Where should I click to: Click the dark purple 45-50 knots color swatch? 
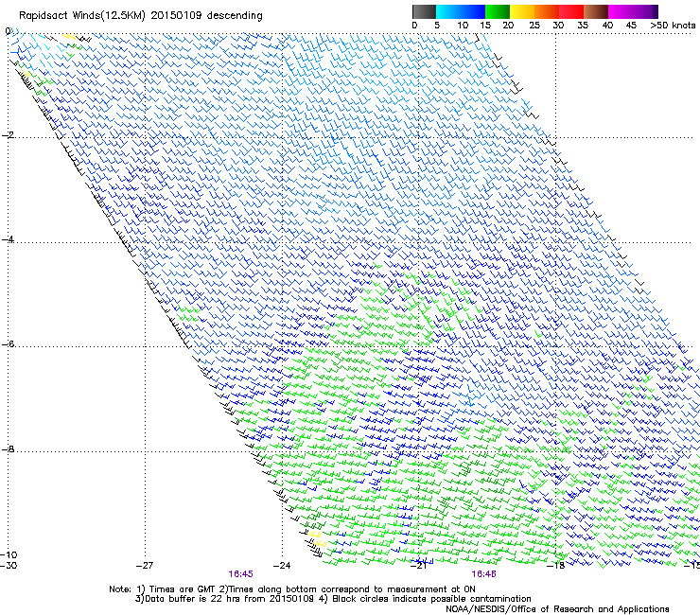(x=645, y=11)
